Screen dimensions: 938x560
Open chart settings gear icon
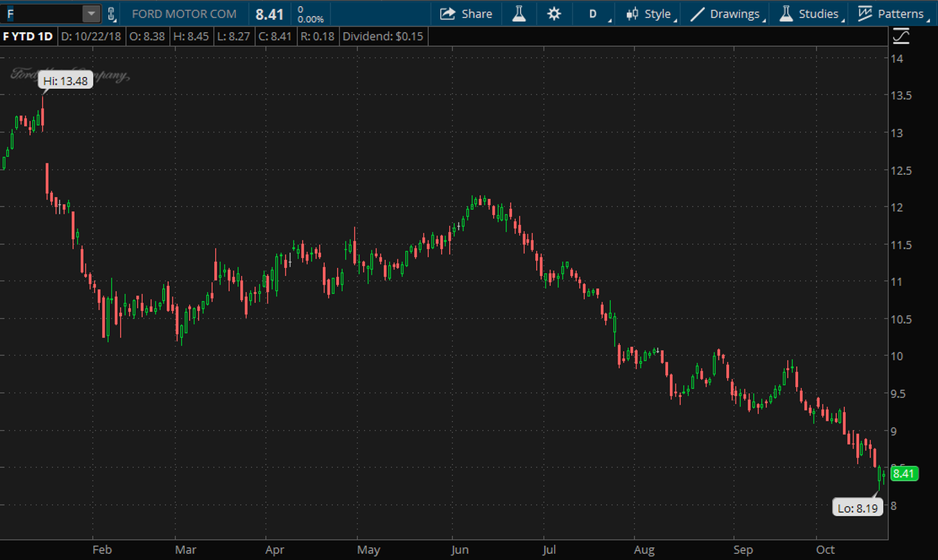point(554,13)
